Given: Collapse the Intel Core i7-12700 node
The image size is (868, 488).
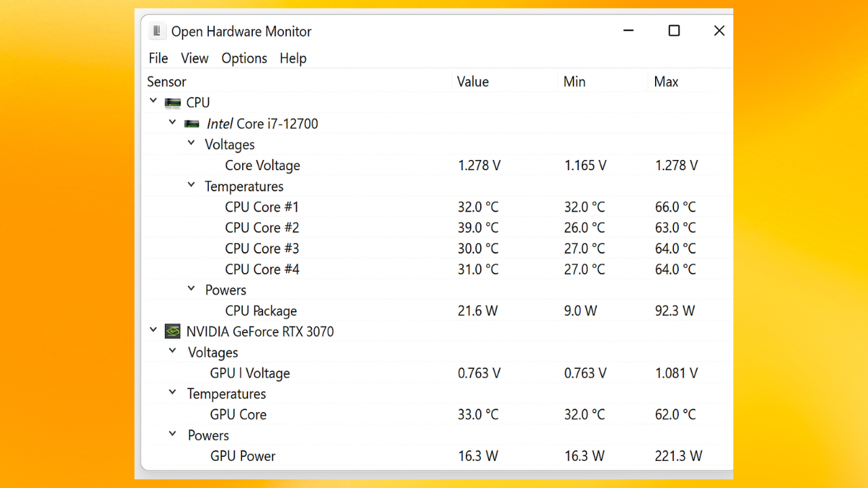Looking at the screenshot, I should pyautogui.click(x=172, y=123).
